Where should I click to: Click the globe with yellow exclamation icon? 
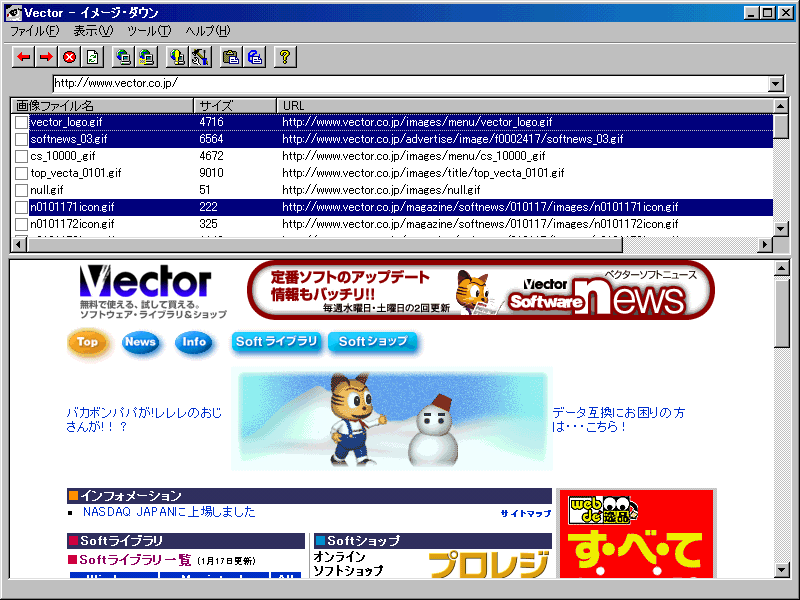177,57
